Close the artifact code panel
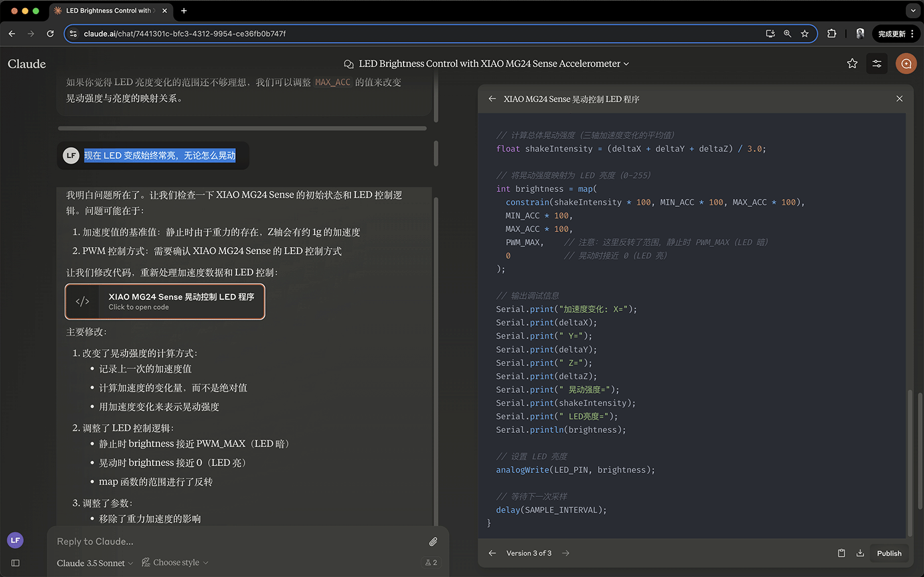The image size is (924, 577). [899, 99]
